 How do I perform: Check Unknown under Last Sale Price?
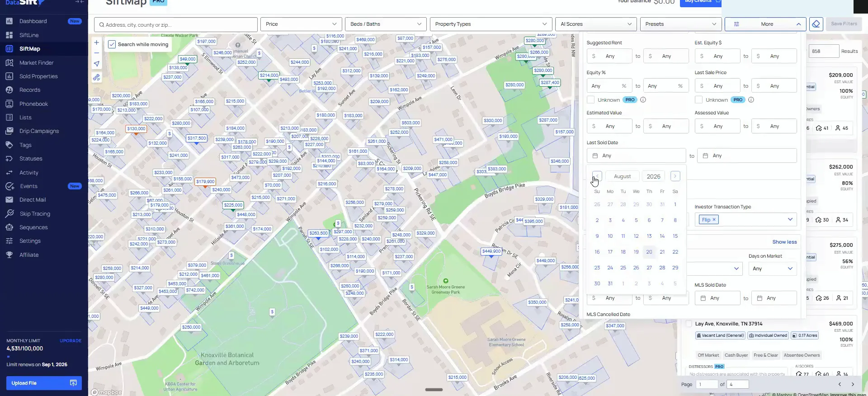pos(698,100)
